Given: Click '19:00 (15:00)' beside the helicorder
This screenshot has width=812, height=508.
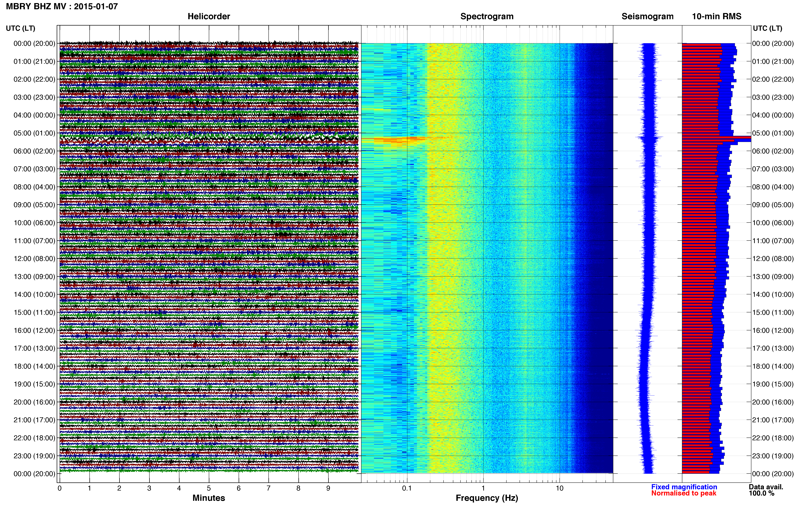Looking at the screenshot, I should coord(34,384).
